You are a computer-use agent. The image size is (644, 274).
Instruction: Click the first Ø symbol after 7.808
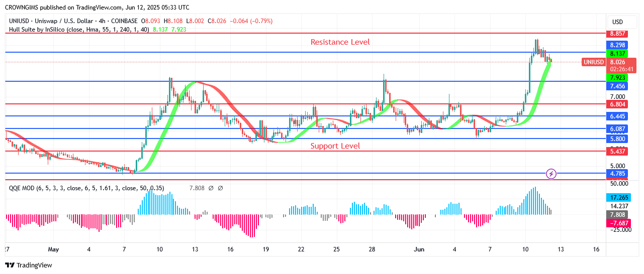click(211, 188)
